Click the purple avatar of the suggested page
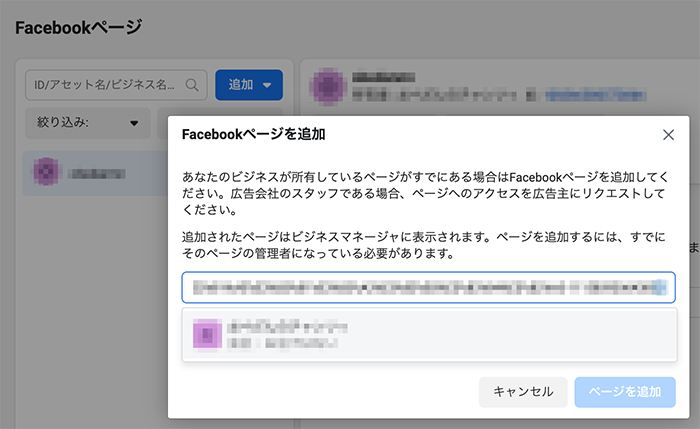Image resolution: width=700 pixels, height=429 pixels. point(207,333)
